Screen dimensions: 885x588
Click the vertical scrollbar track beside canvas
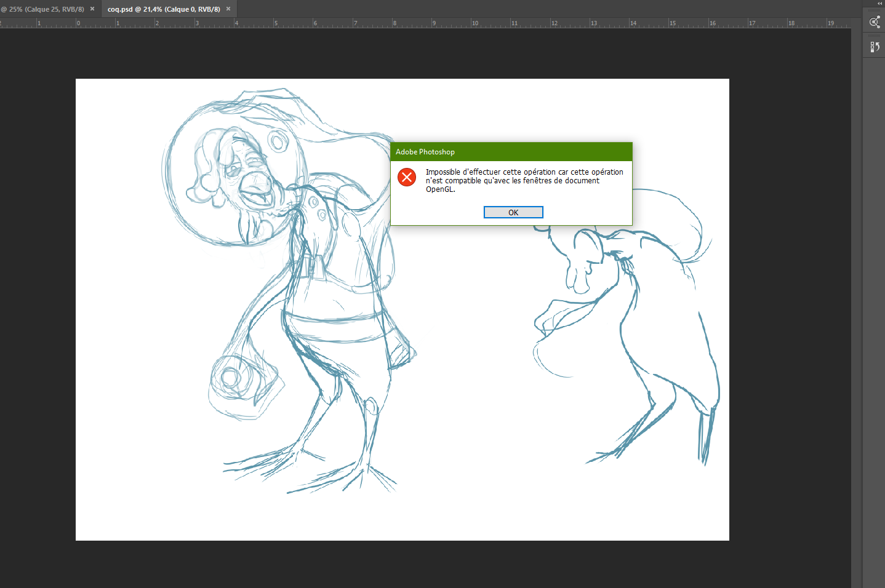857,308
